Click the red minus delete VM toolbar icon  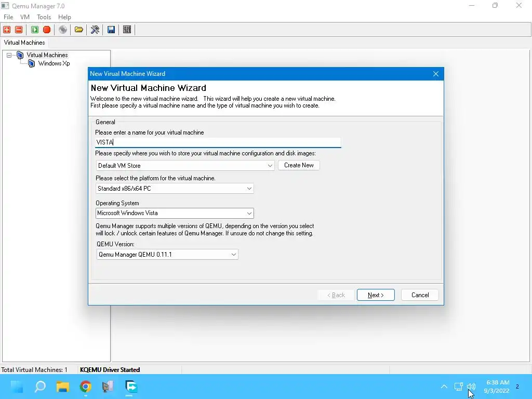click(x=19, y=30)
